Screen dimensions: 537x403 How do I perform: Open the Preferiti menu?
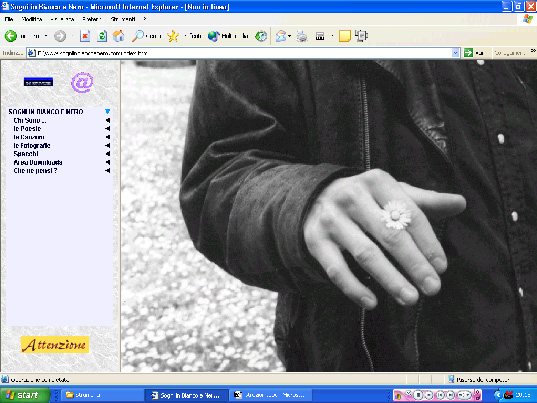pyautogui.click(x=92, y=19)
